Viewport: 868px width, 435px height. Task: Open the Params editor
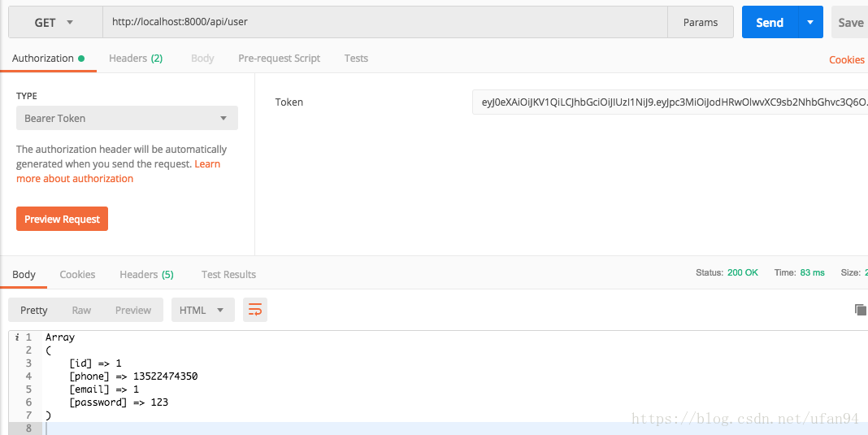click(x=701, y=22)
